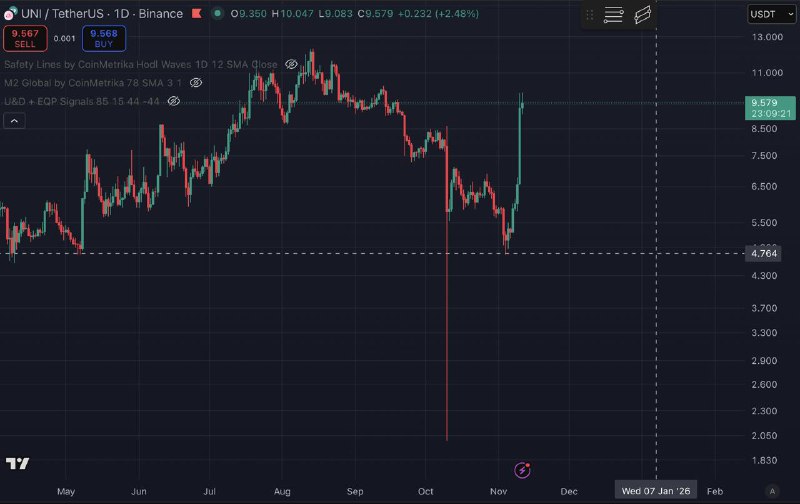Toggle auto scale with the A button

click(x=771, y=491)
